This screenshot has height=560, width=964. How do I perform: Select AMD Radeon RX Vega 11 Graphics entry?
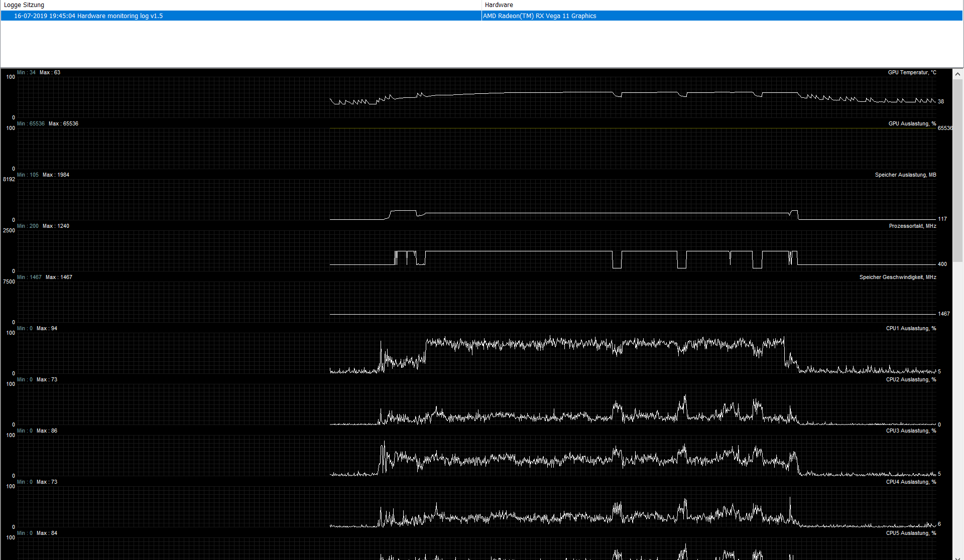[540, 16]
